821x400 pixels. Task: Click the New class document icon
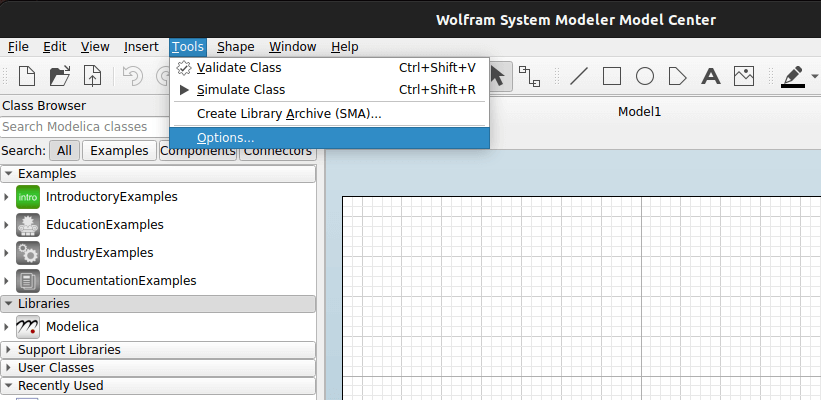click(x=27, y=76)
